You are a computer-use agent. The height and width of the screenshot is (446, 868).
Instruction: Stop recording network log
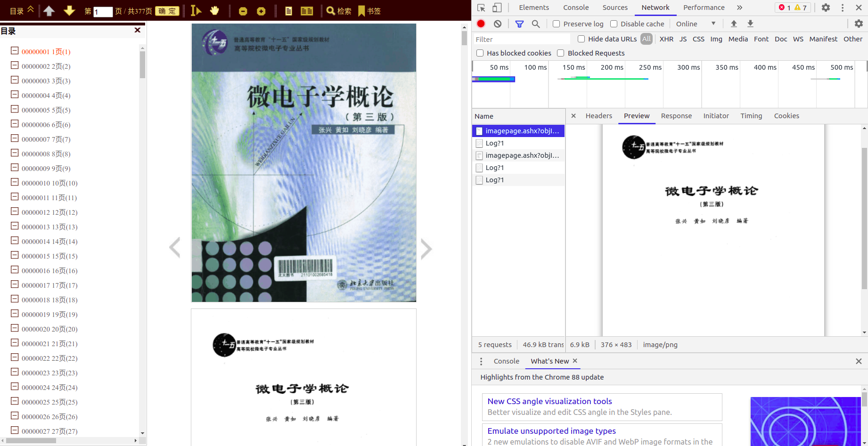pyautogui.click(x=481, y=24)
